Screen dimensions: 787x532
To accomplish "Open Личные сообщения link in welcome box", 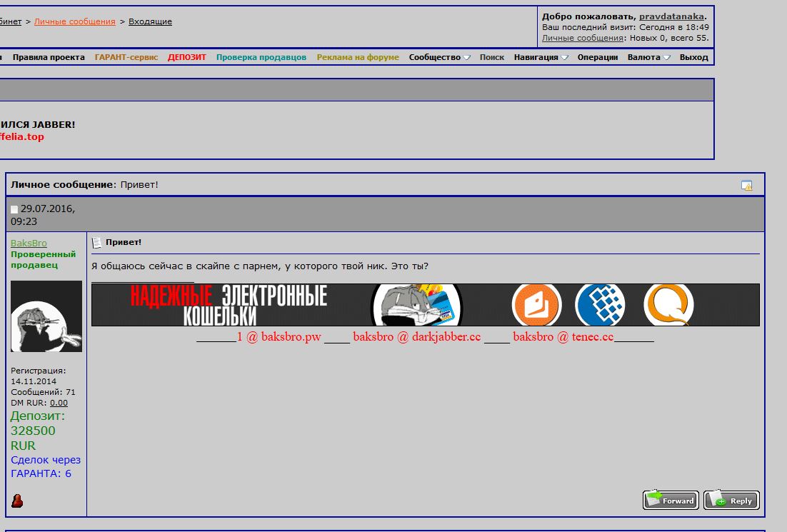I will pyautogui.click(x=582, y=38).
